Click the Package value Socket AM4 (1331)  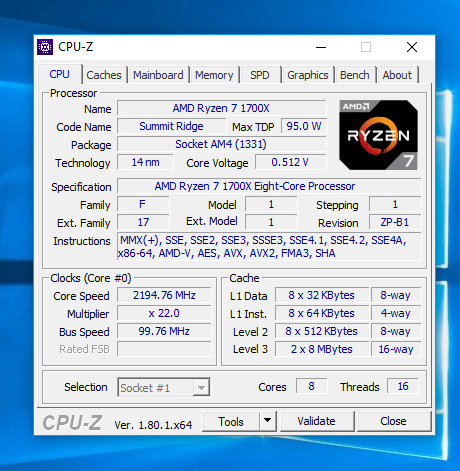coord(221,144)
